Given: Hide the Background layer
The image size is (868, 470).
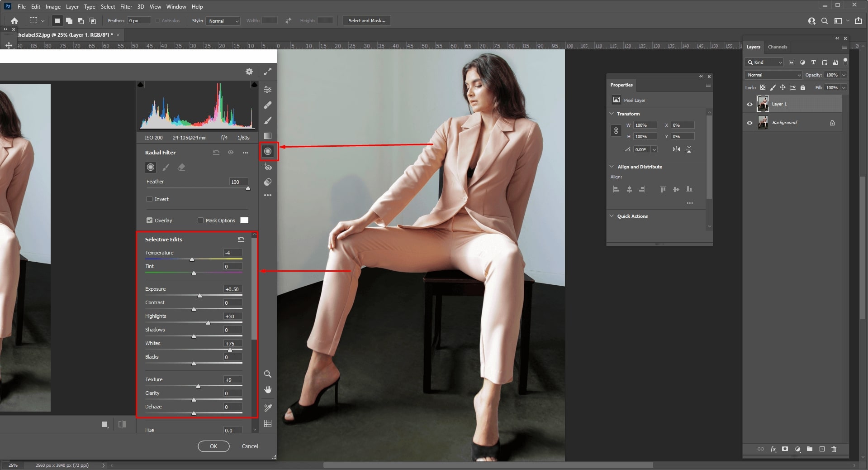Looking at the screenshot, I should (x=749, y=122).
